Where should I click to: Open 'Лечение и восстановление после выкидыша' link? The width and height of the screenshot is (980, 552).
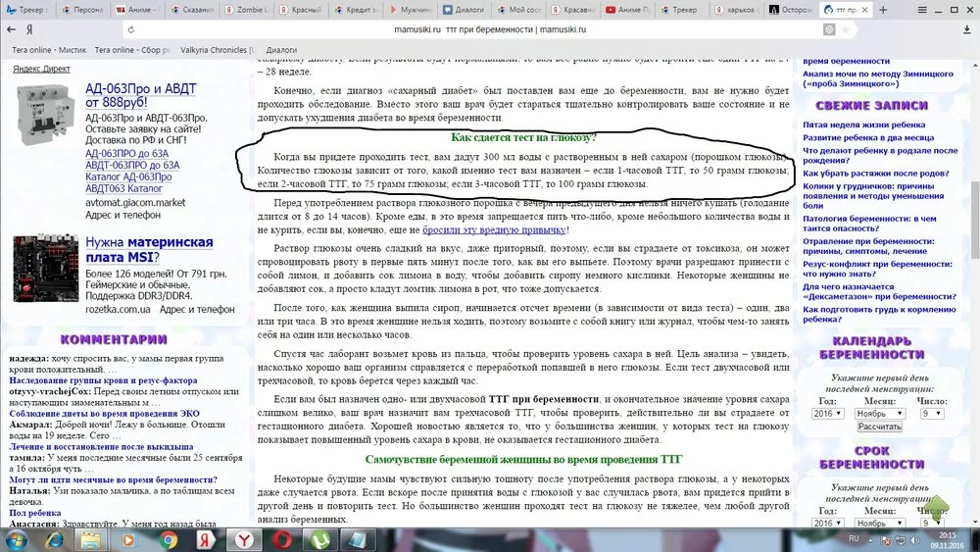point(101,446)
